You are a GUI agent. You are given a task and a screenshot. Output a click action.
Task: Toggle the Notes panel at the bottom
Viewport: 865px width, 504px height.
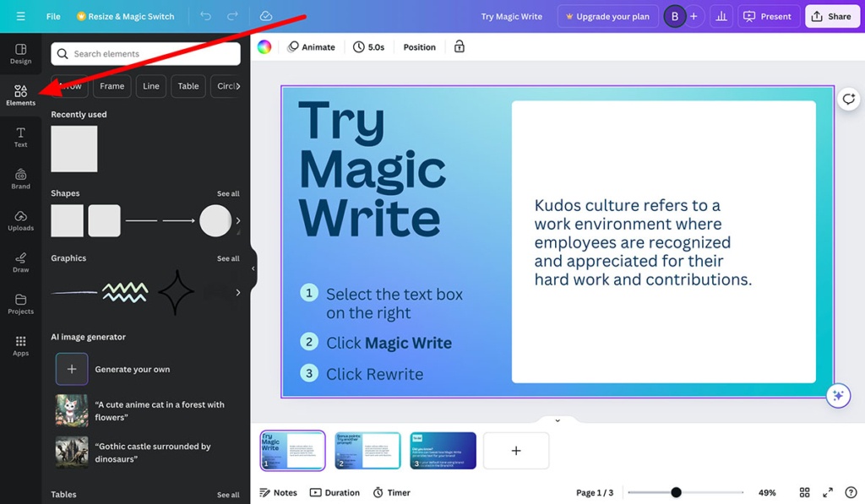[x=279, y=492]
